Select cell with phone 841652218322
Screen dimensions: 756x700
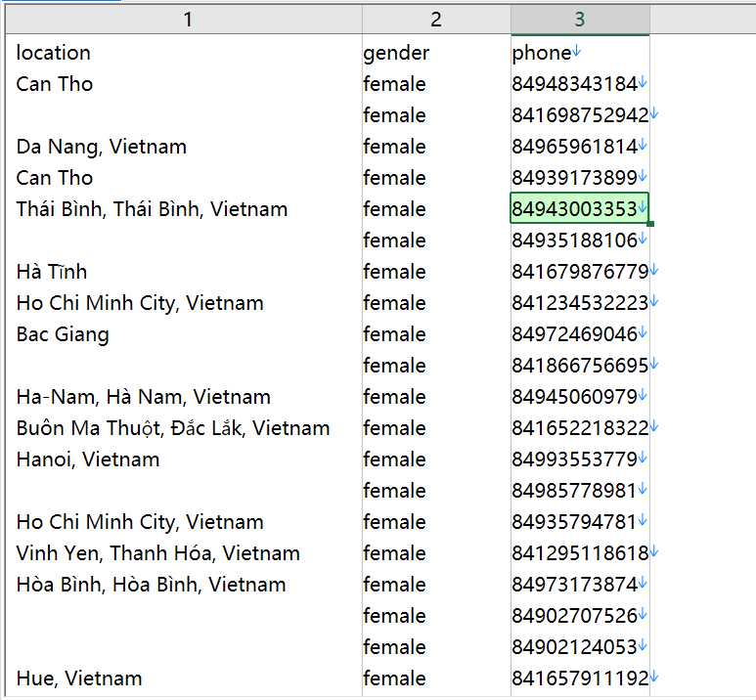(x=580, y=427)
